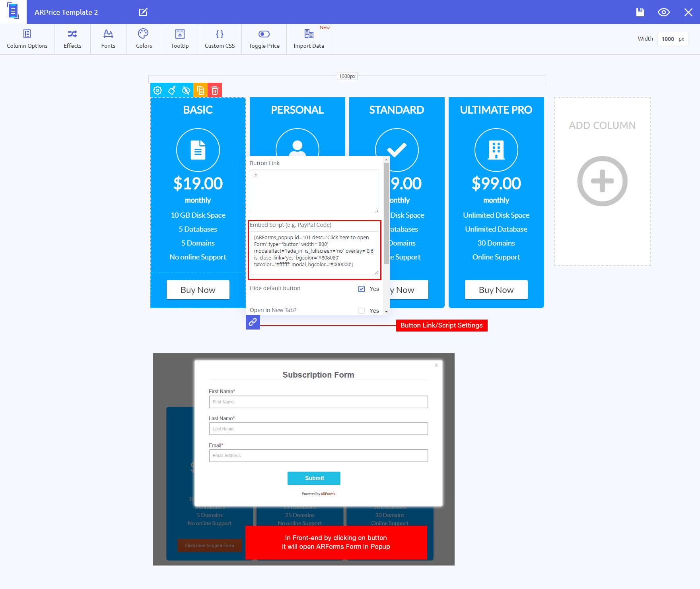Viewport: 700px width, 589px height.
Task: Click the $99.00 price text
Action: click(x=496, y=183)
